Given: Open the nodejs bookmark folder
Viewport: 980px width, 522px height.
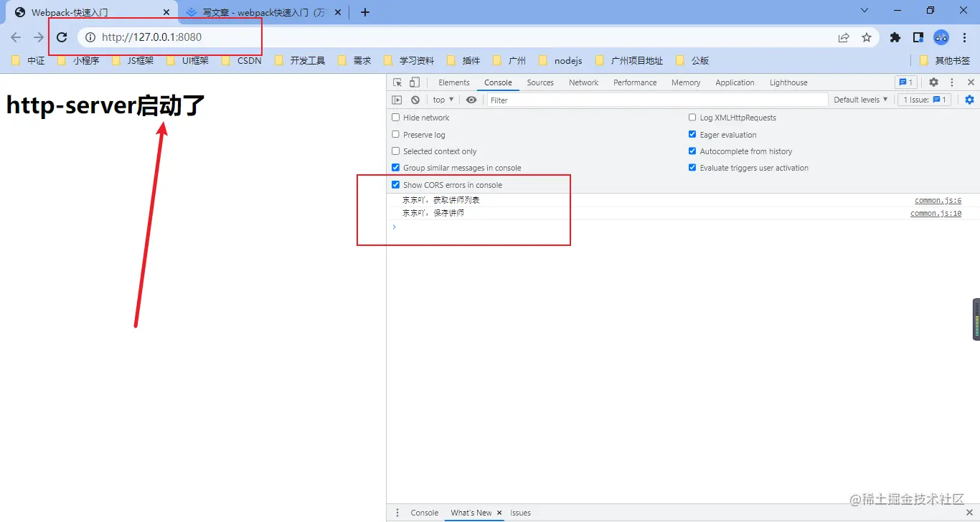Looking at the screenshot, I should [x=560, y=61].
